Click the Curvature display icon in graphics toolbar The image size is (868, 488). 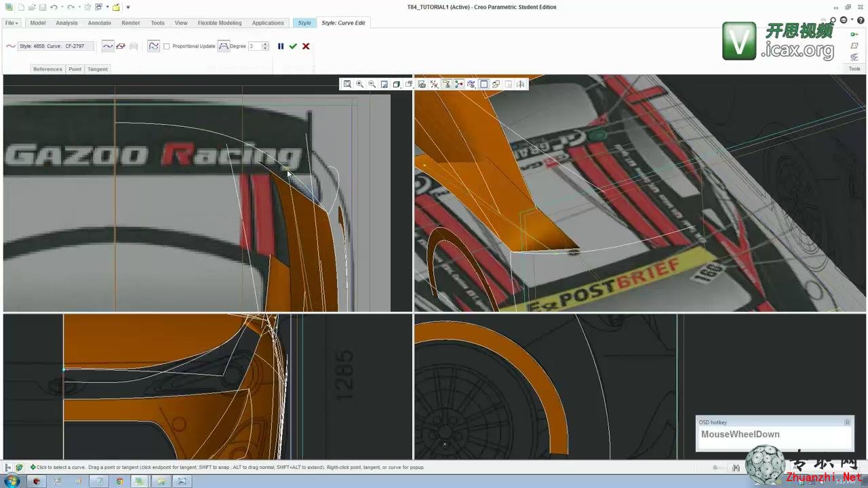click(471, 84)
